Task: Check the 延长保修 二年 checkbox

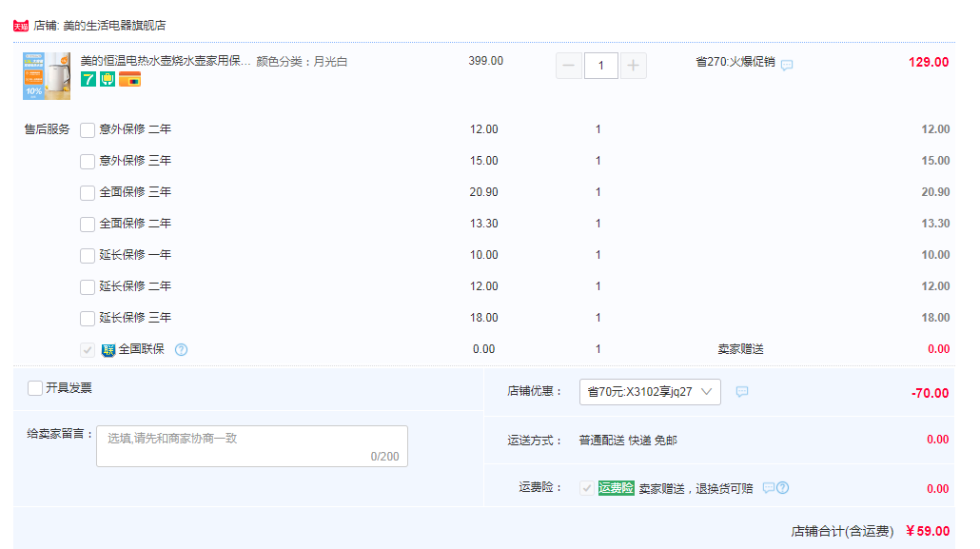Action: pyautogui.click(x=88, y=287)
